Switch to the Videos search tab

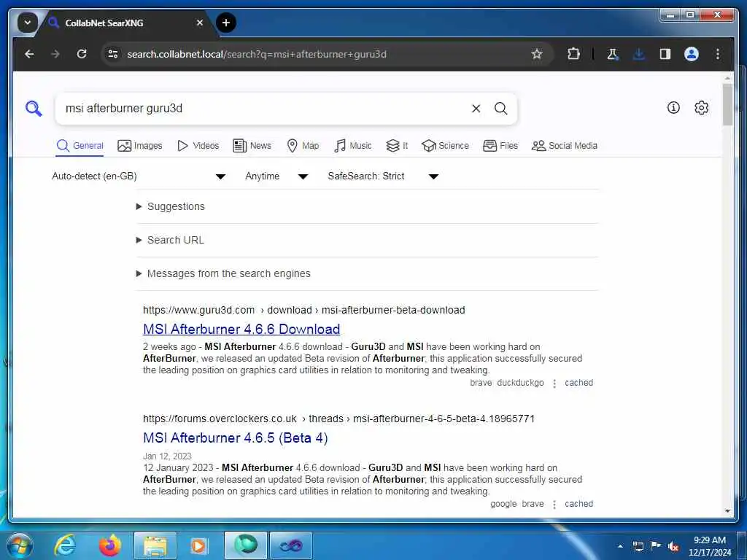[198, 146]
